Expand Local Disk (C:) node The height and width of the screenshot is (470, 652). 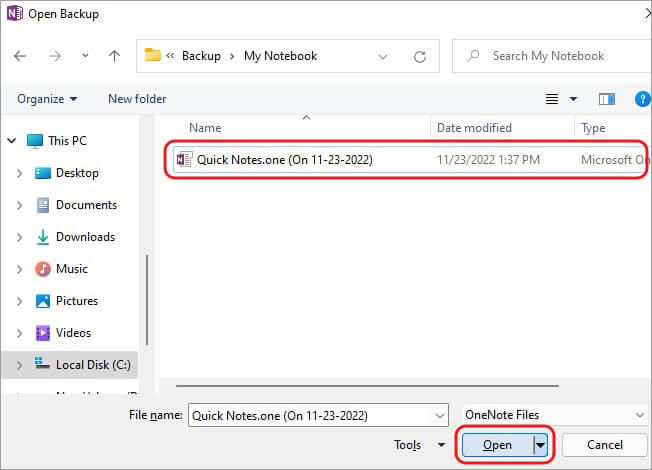tap(19, 365)
